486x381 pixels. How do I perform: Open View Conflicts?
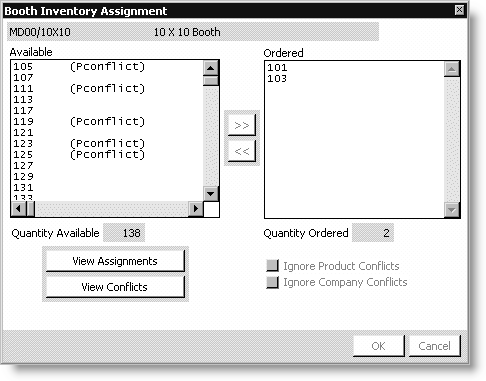(x=115, y=287)
